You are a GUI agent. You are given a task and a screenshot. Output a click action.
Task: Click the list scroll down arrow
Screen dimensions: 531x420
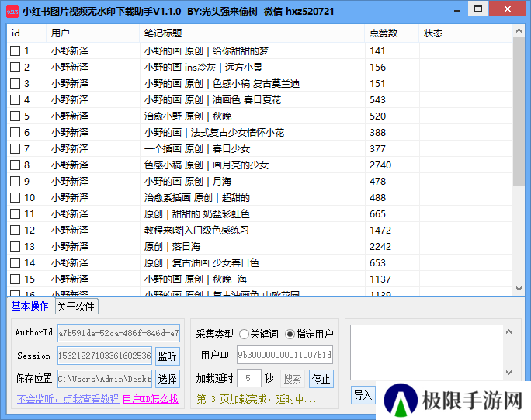coord(519,289)
